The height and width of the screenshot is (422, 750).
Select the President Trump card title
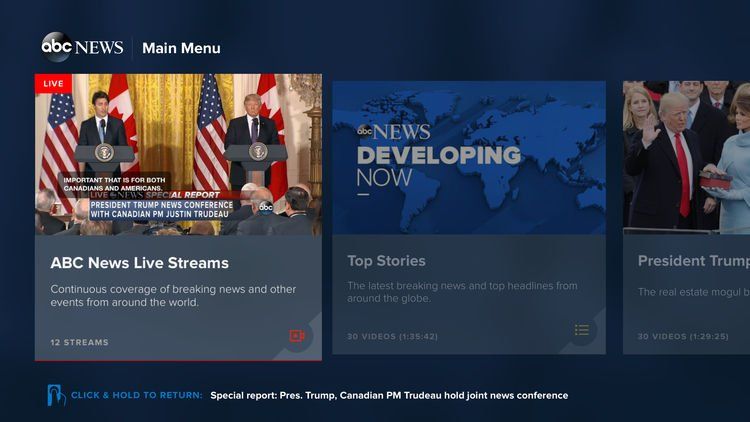[x=694, y=261]
